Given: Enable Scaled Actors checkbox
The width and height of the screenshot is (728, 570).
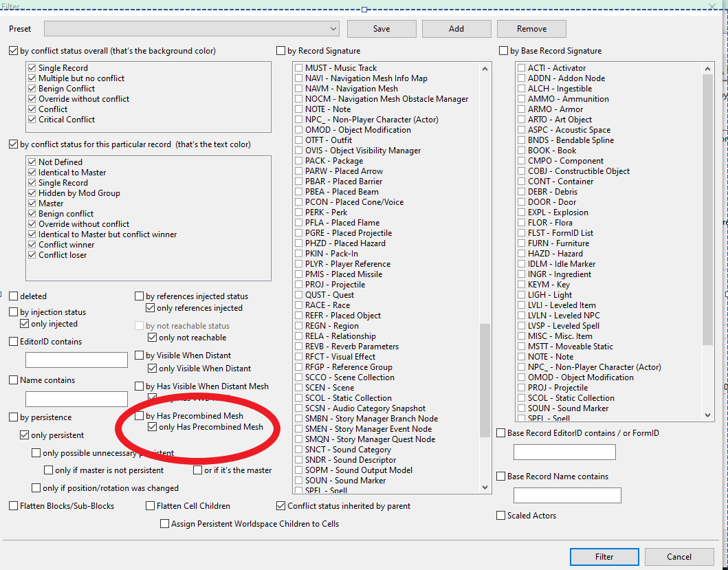Looking at the screenshot, I should point(501,515).
